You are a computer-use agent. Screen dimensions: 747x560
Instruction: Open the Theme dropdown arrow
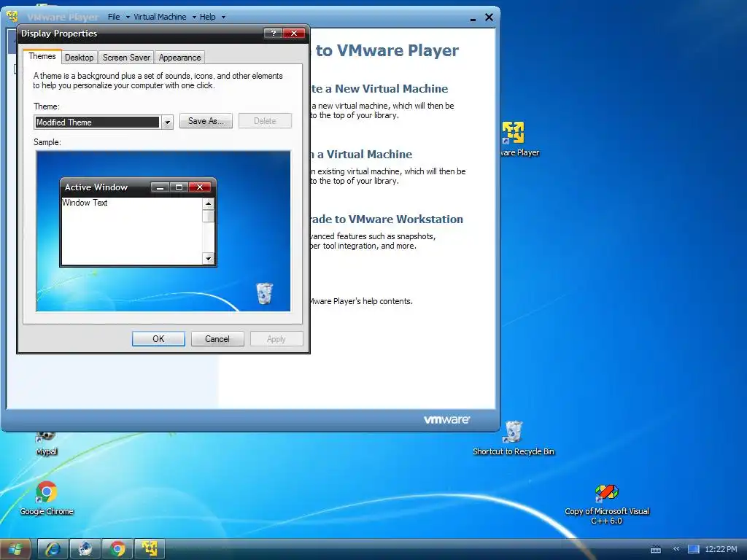click(x=167, y=122)
